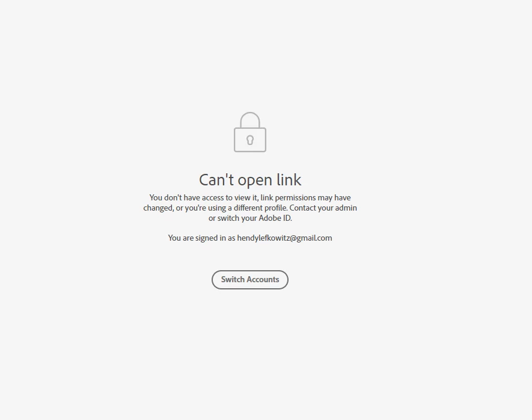Click the "link permissions may have" phrase
This screenshot has height=420, width=532.
(306, 198)
